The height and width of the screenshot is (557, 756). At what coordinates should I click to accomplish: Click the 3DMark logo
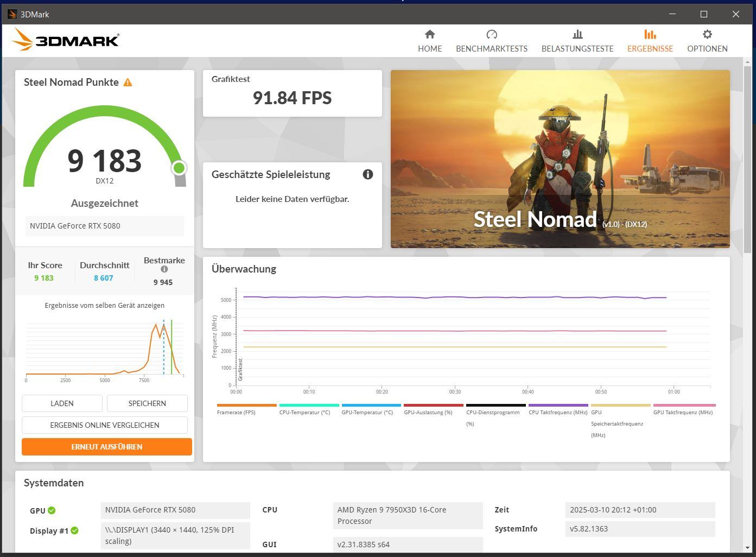tap(65, 40)
